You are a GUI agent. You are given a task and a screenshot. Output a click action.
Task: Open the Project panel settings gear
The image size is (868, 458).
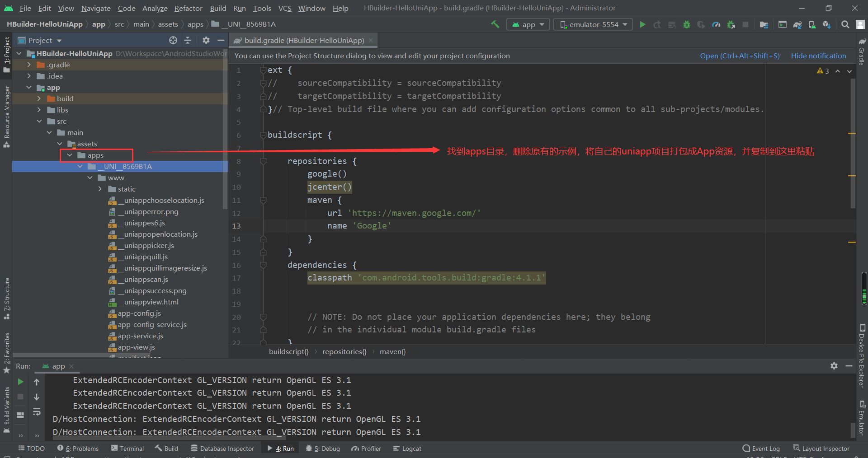click(206, 40)
